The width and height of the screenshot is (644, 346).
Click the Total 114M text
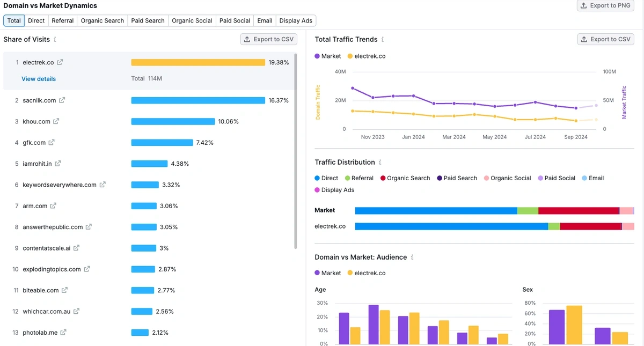click(x=147, y=79)
